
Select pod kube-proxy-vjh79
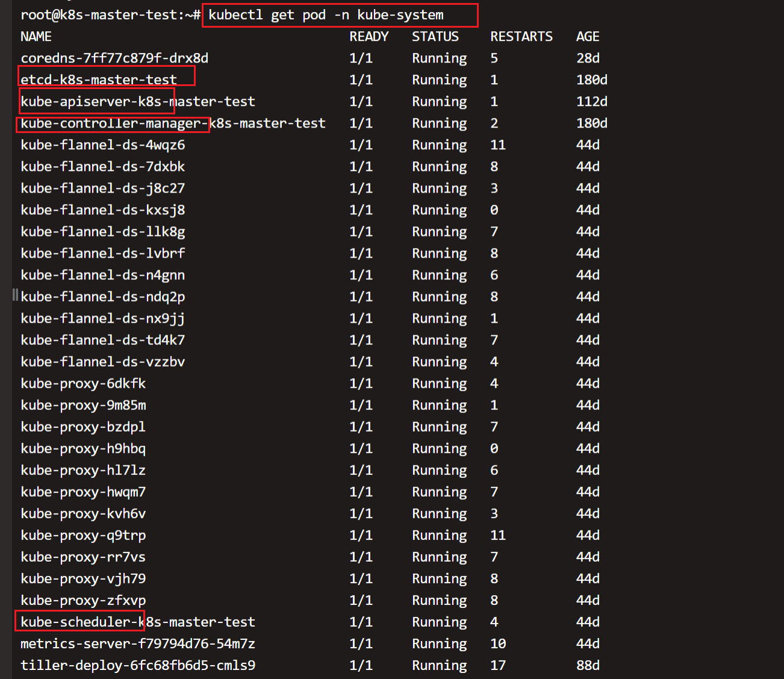83,578
